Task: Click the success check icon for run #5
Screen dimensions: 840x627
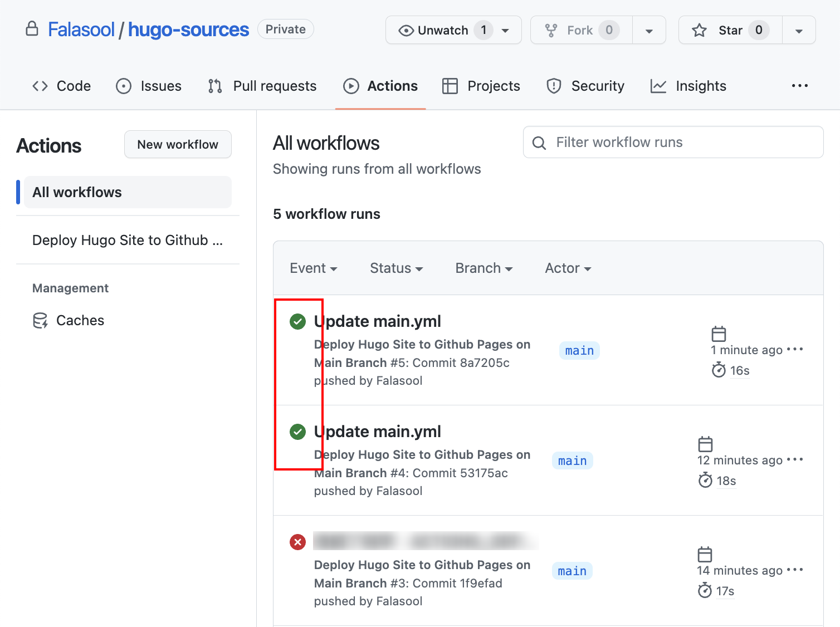Action: [298, 321]
